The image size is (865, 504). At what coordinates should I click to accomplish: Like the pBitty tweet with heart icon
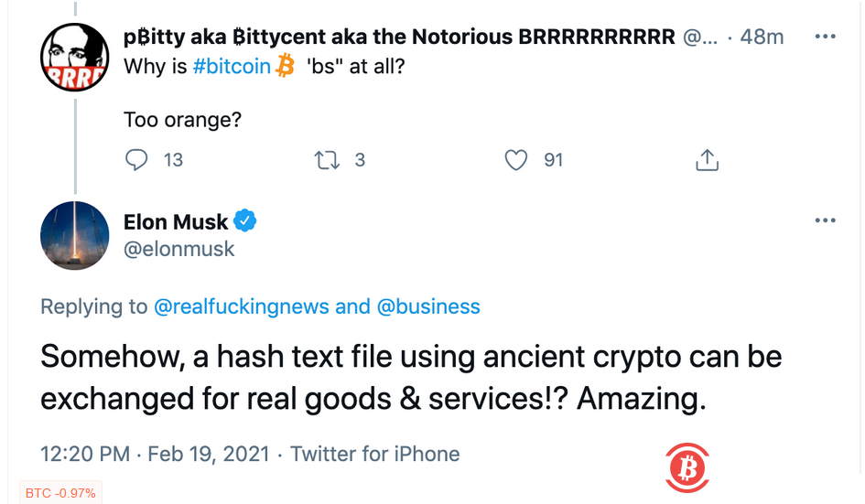[516, 160]
